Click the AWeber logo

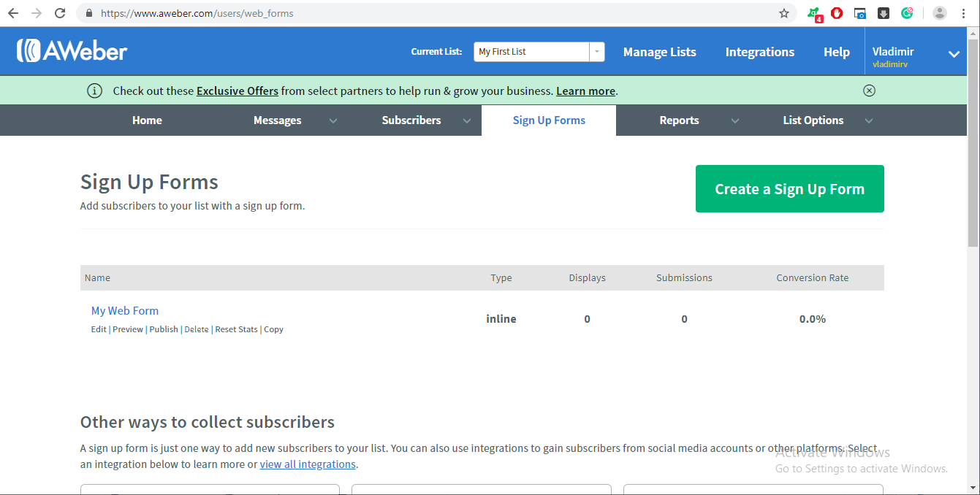click(x=71, y=50)
